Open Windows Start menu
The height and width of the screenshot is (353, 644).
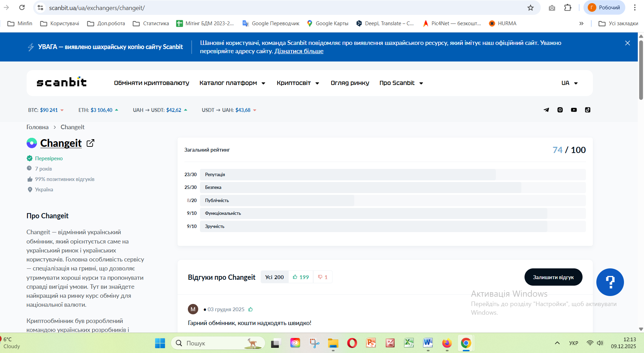coord(160,343)
